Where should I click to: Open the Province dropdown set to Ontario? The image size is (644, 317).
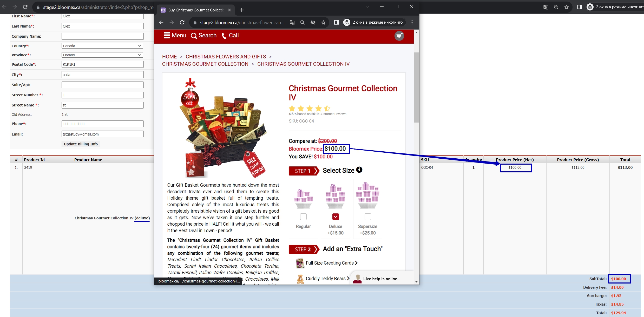click(102, 55)
